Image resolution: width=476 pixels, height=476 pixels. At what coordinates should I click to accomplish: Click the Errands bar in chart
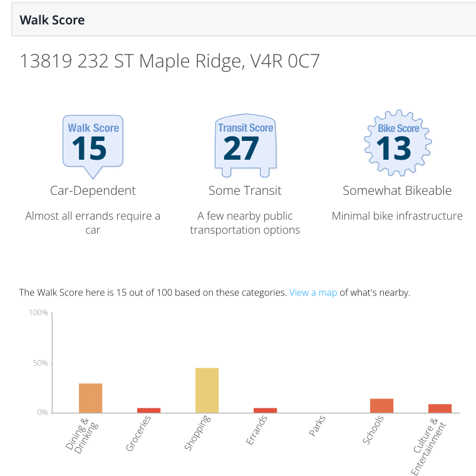(x=265, y=410)
